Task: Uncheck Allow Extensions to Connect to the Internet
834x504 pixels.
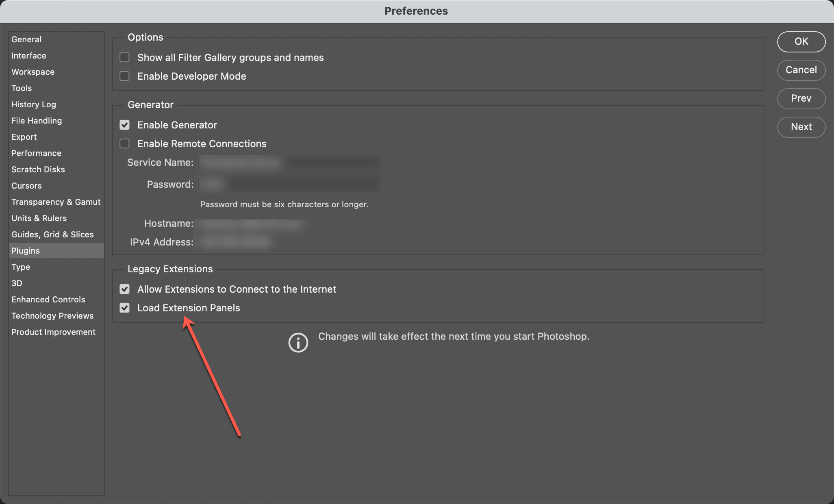Action: (124, 289)
